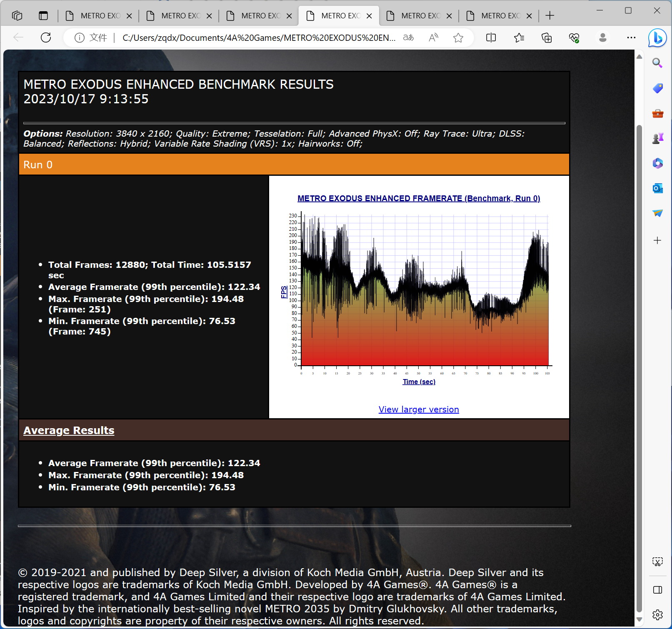Click Average Framerate 122.34 in Average Results
This screenshot has width=672, height=629.
[x=154, y=463]
